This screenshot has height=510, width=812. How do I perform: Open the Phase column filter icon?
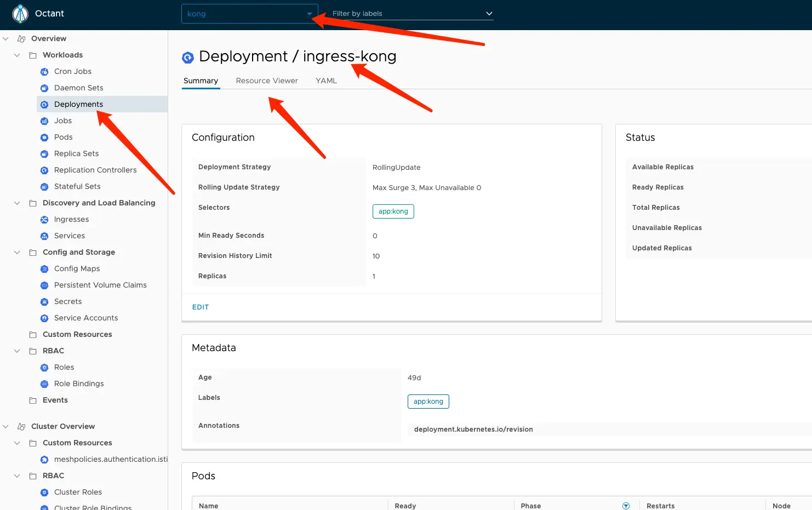pos(626,506)
